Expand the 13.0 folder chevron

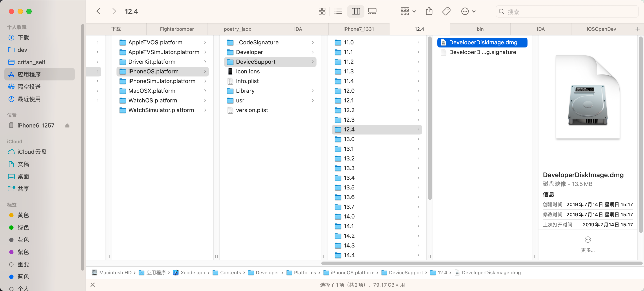point(418,139)
